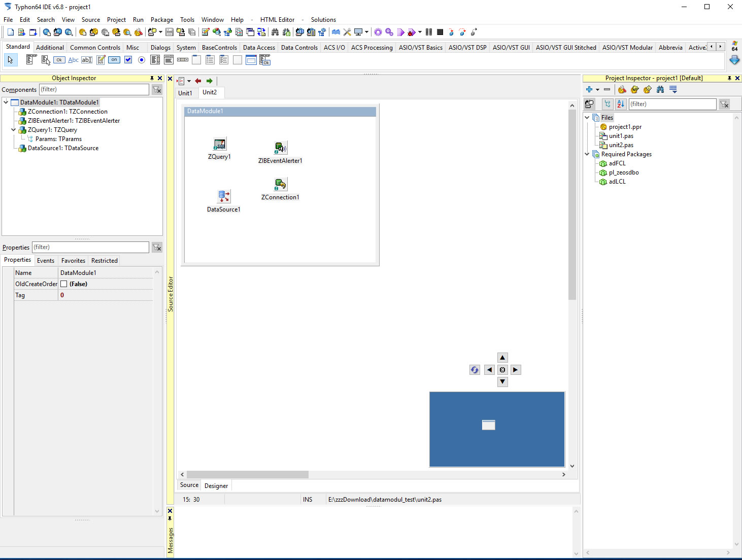Viewport: 742px width, 560px height.
Task: Pick the TButton 'Ok' component icon
Action: click(59, 60)
